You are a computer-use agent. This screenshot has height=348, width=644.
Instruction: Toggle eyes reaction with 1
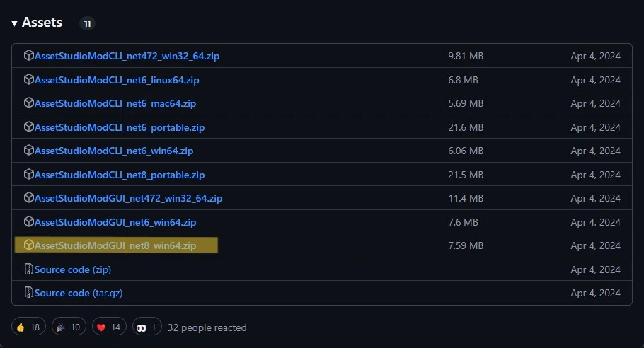click(x=147, y=327)
